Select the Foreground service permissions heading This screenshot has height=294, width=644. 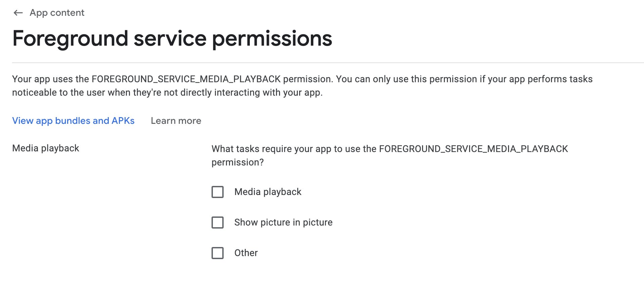[172, 38]
